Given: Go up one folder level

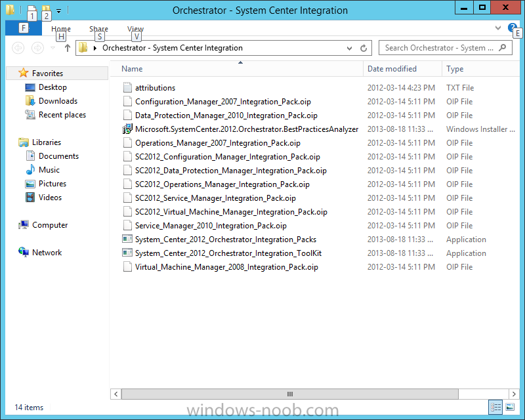Looking at the screenshot, I should 68,48.
